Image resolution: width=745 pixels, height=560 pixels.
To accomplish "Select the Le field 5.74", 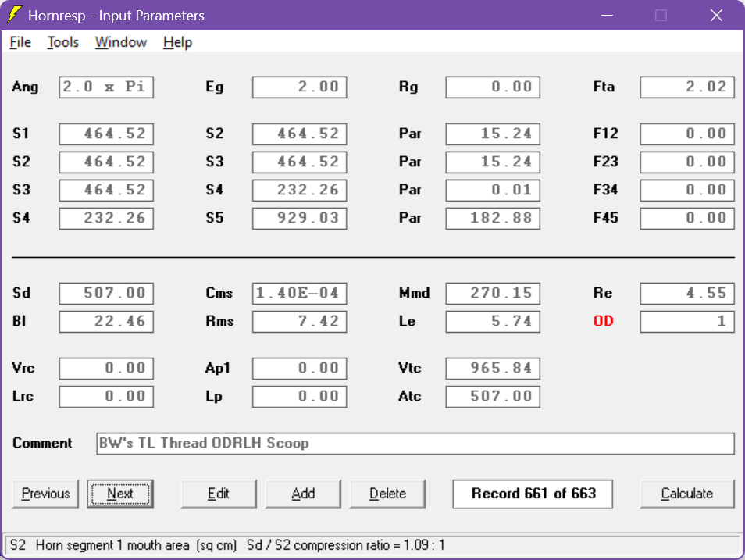I will pos(493,321).
